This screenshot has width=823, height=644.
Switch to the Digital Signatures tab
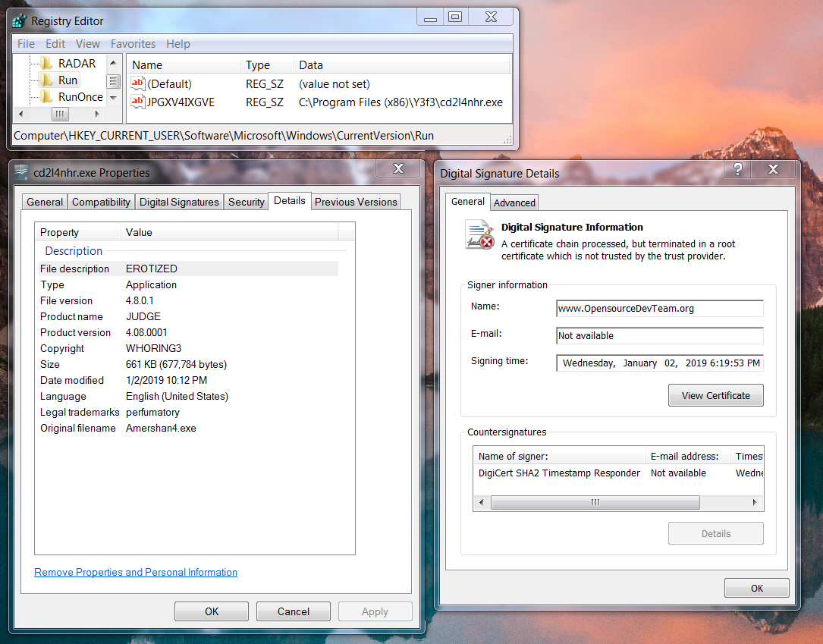pyautogui.click(x=179, y=202)
